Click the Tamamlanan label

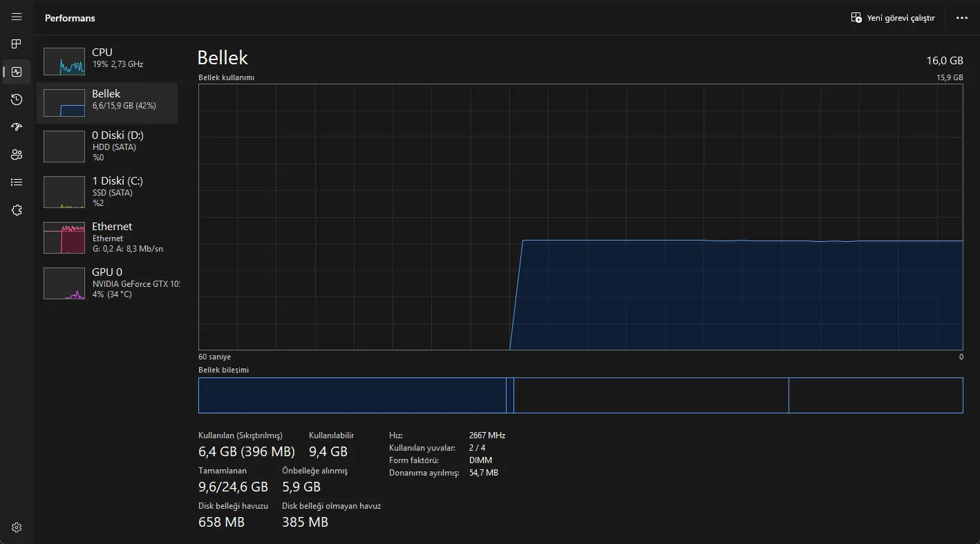tap(223, 471)
